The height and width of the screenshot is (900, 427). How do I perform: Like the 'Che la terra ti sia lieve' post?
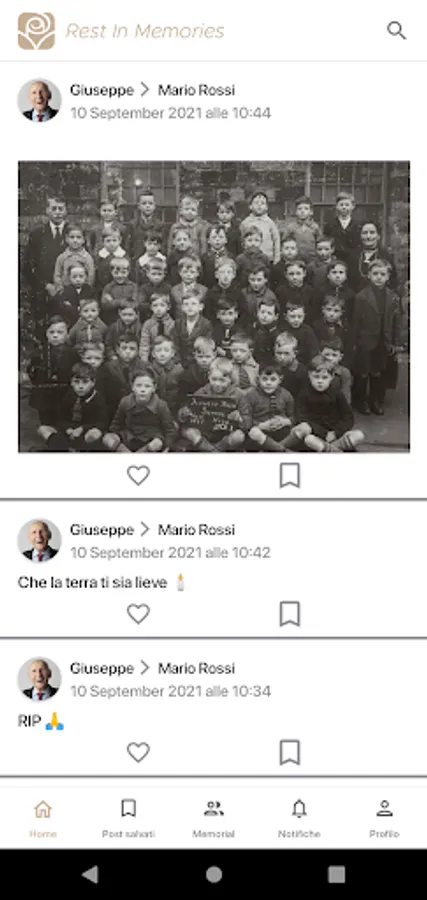[x=138, y=614]
